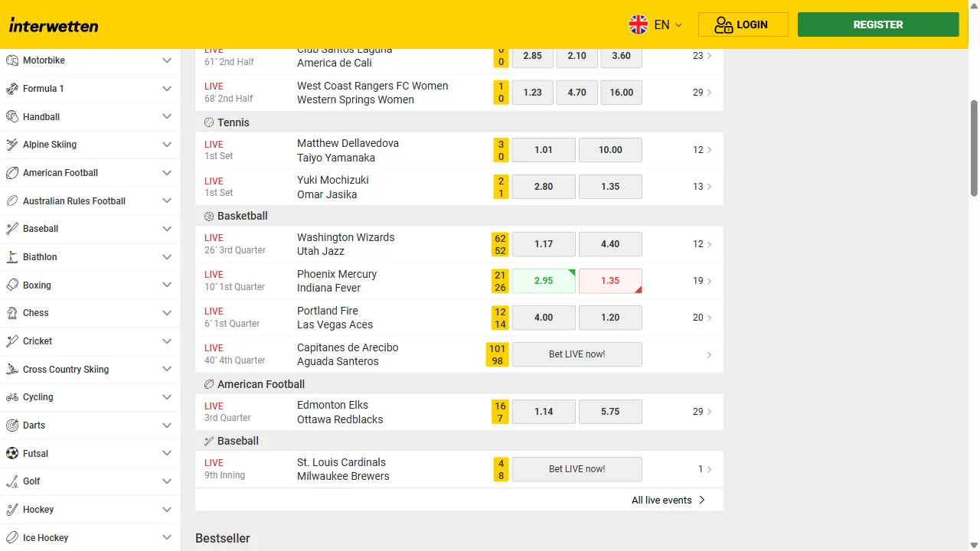Click the Baseball icon in live section header
Image resolution: width=980 pixels, height=551 pixels.
point(209,442)
